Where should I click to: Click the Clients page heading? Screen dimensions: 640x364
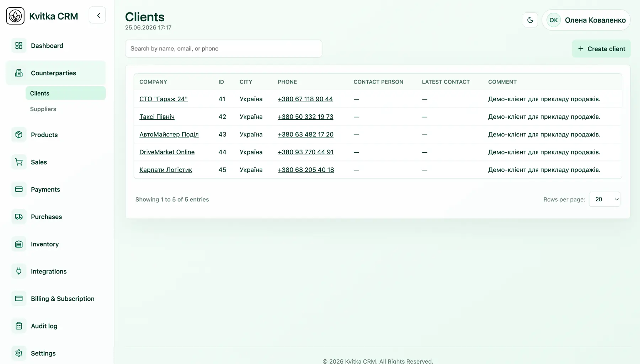(x=145, y=17)
